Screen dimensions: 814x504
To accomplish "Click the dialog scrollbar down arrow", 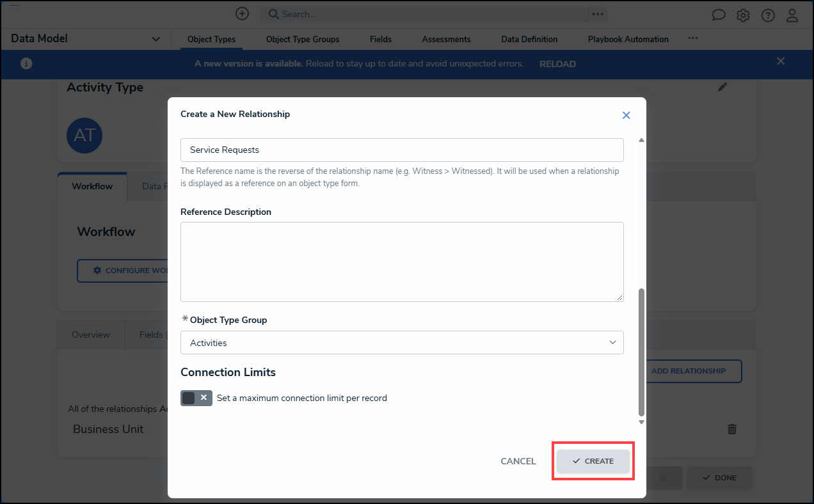I will 641,422.
